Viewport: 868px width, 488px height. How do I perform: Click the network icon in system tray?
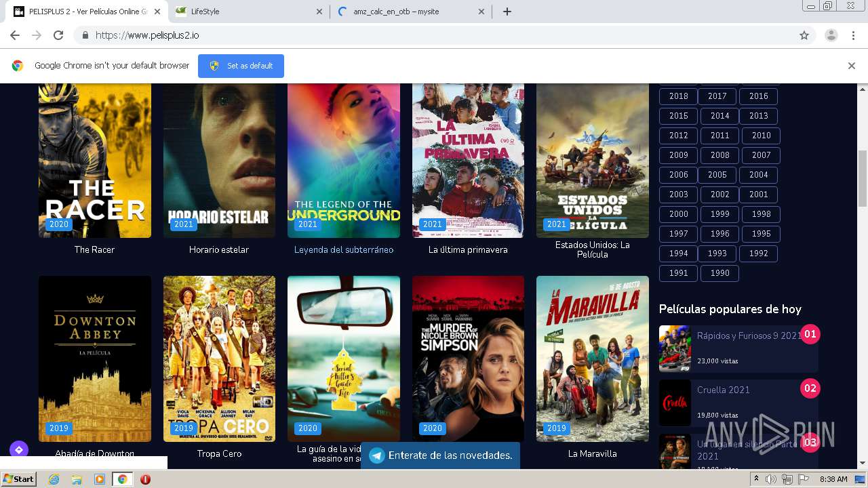(x=787, y=479)
